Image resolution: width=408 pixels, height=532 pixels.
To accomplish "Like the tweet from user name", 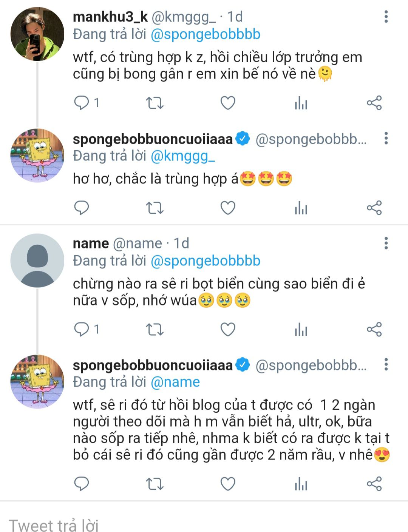I will 228,329.
